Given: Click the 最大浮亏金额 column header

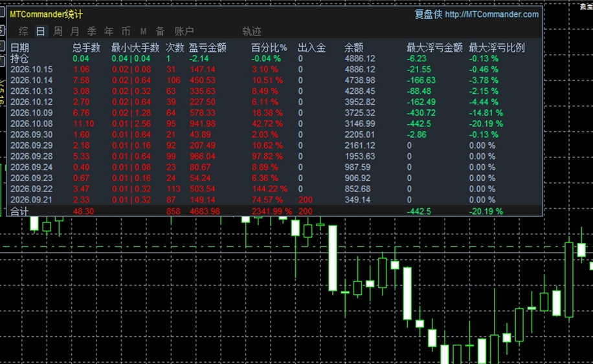Looking at the screenshot, I should [x=434, y=48].
